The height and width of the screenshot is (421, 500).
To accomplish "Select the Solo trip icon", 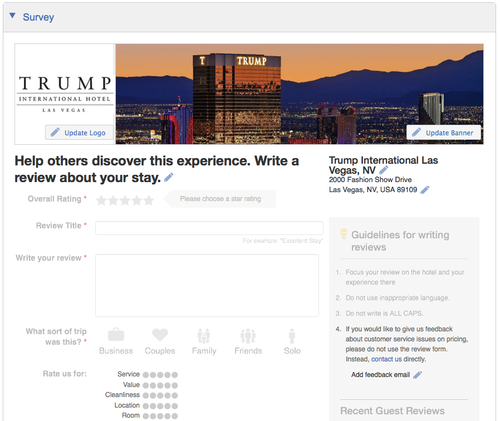I will [292, 336].
